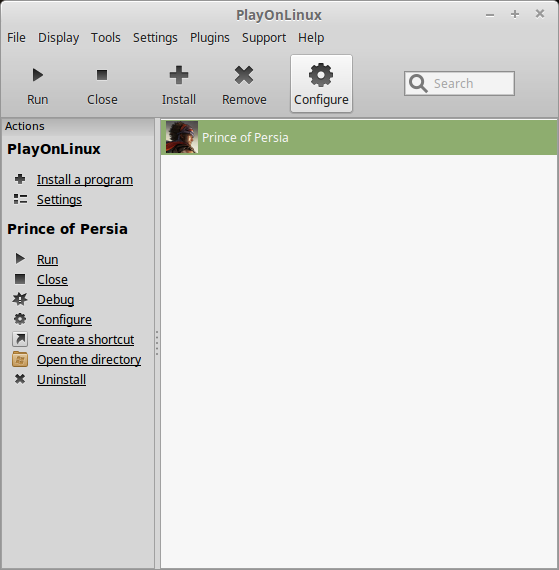Click play icon beside sidebar Run
The width and height of the screenshot is (559, 570).
click(20, 259)
